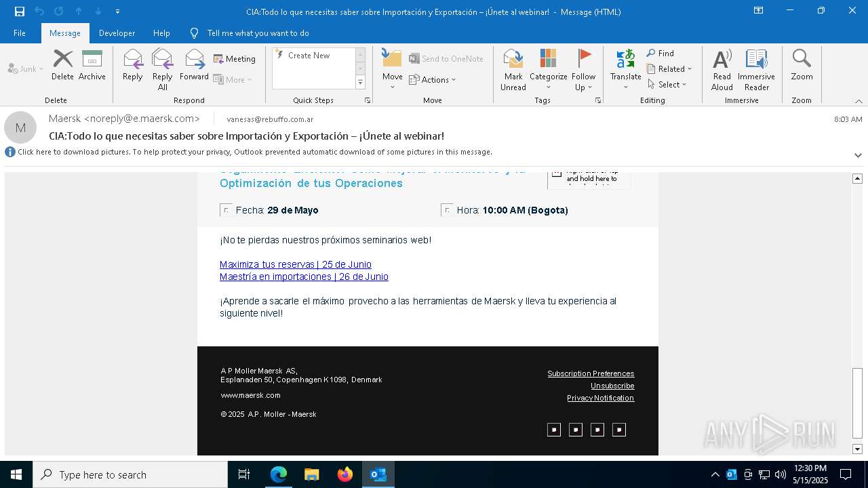Expand the message header chevron

(858, 155)
